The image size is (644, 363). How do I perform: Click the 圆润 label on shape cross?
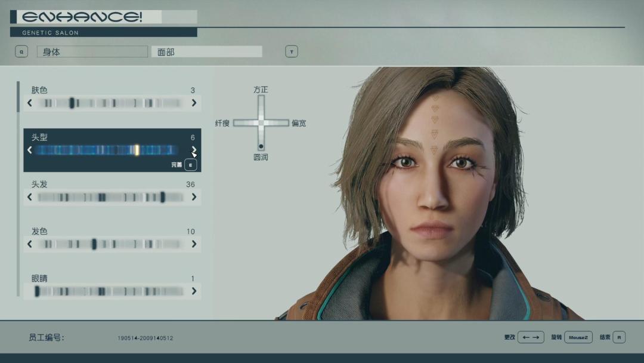[261, 157]
